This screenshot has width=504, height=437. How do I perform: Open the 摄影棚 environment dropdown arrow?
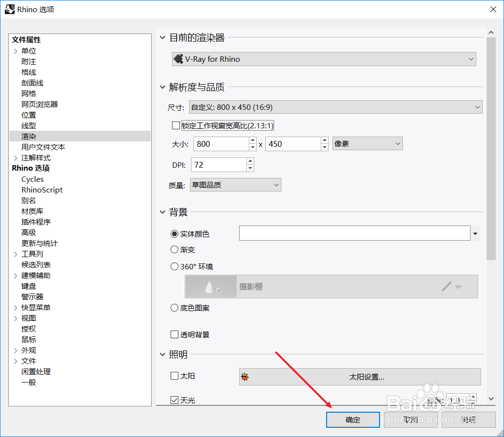point(458,287)
